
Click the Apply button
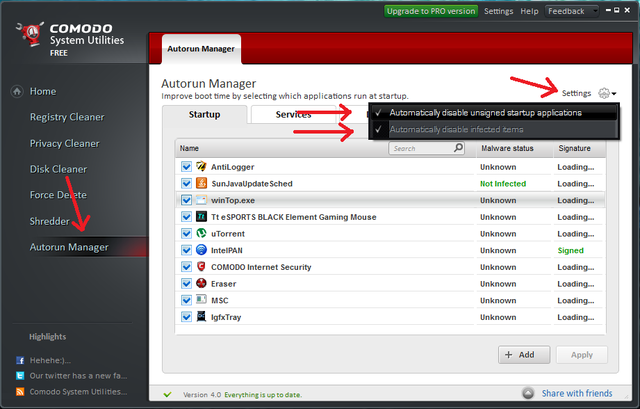[x=582, y=355]
